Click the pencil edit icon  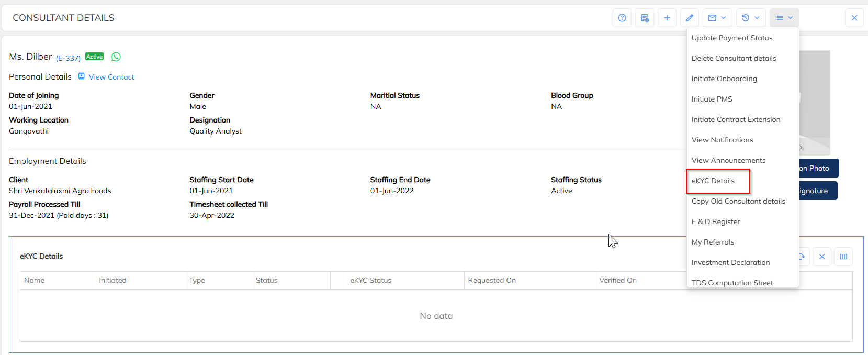[x=690, y=18]
